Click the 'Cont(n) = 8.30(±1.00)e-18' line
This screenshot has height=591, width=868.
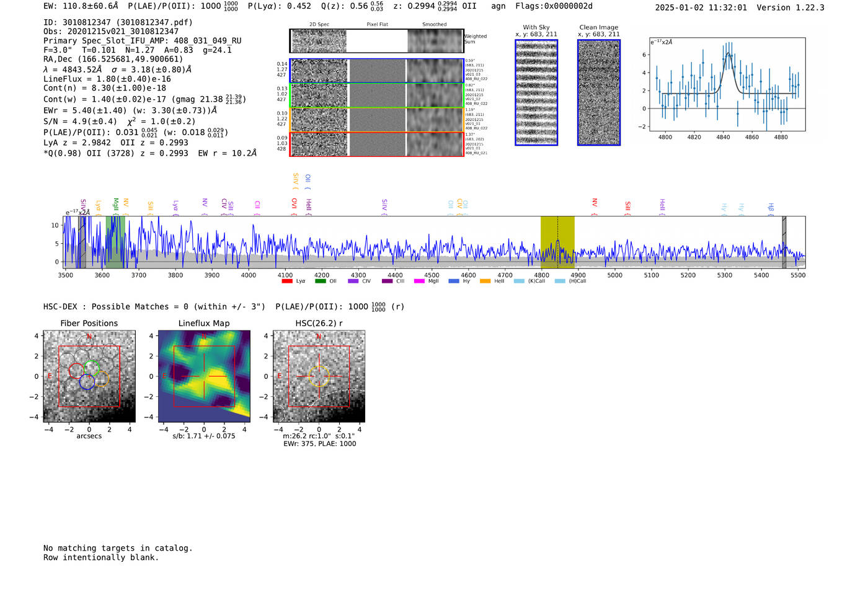coord(105,89)
